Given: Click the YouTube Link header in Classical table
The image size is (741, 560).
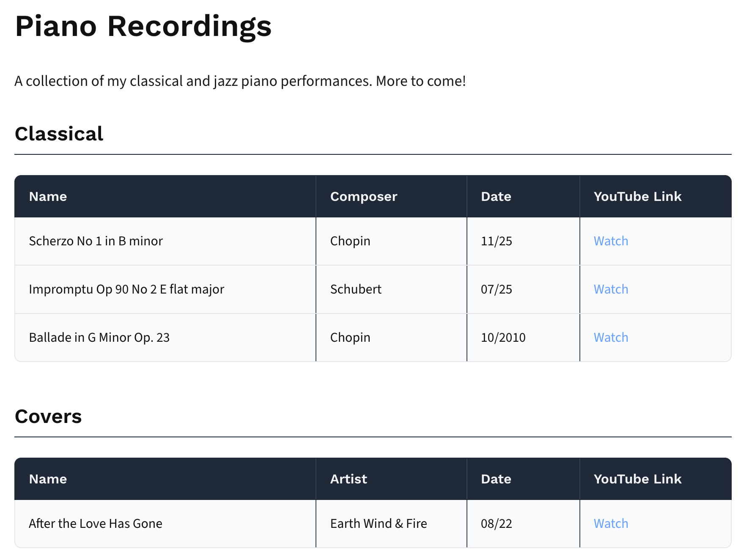Looking at the screenshot, I should point(637,196).
